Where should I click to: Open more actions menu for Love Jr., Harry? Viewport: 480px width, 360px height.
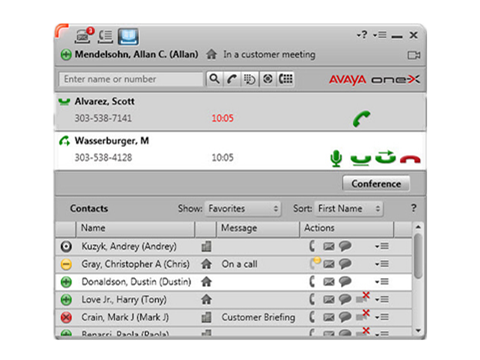pos(382,299)
